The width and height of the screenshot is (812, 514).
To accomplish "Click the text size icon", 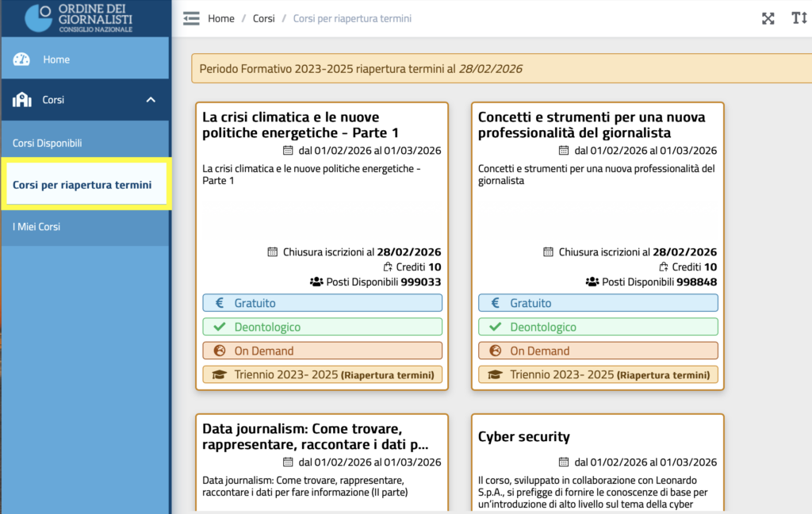I will tap(799, 18).
